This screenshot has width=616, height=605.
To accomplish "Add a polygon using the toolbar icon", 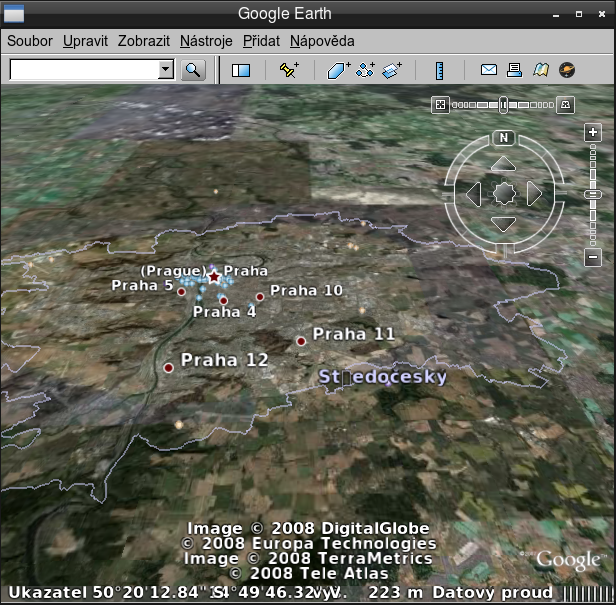I will click(338, 70).
